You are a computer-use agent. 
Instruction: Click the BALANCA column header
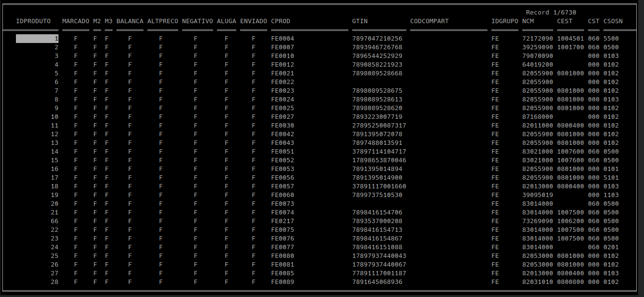point(130,21)
